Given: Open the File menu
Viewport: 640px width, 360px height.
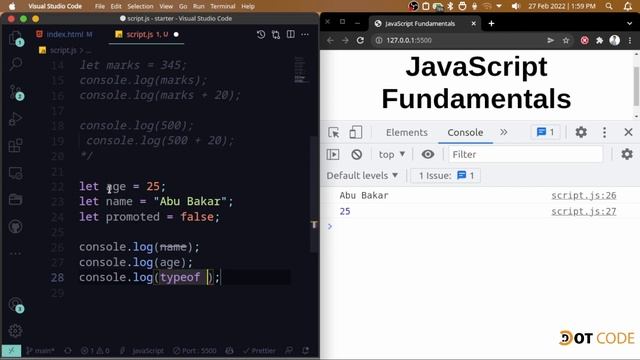Looking at the screenshot, I should pyautogui.click(x=100, y=6).
